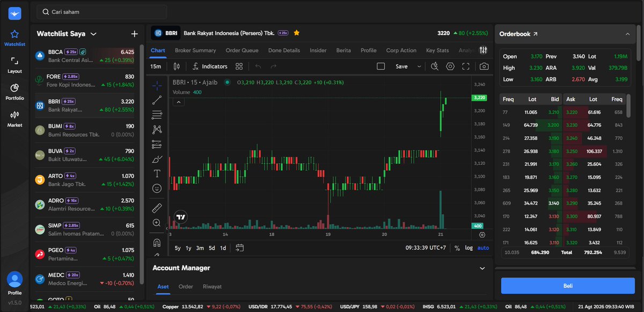This screenshot has width=644, height=312.
Task: Expand the Watchlist Saya dropdown
Action: pos(93,34)
